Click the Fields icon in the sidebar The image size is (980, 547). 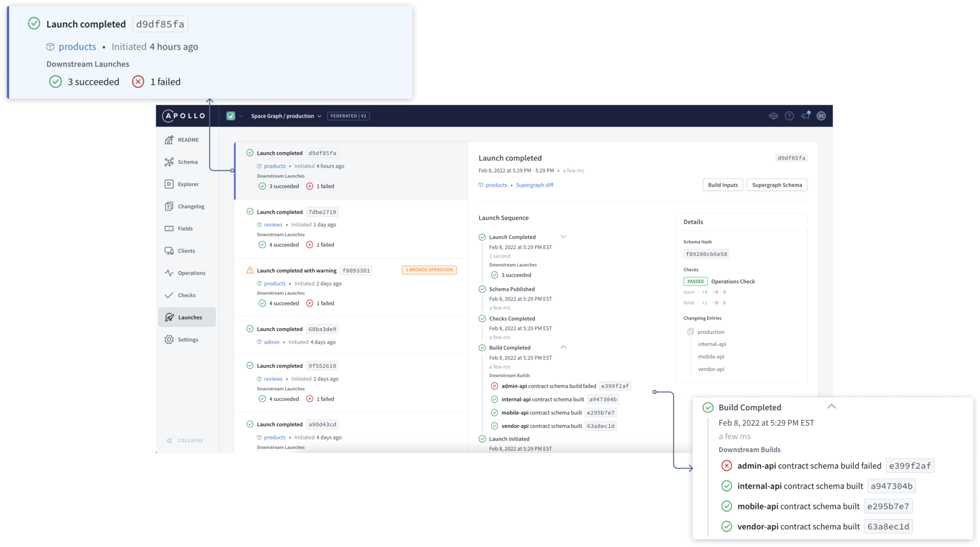coord(169,228)
